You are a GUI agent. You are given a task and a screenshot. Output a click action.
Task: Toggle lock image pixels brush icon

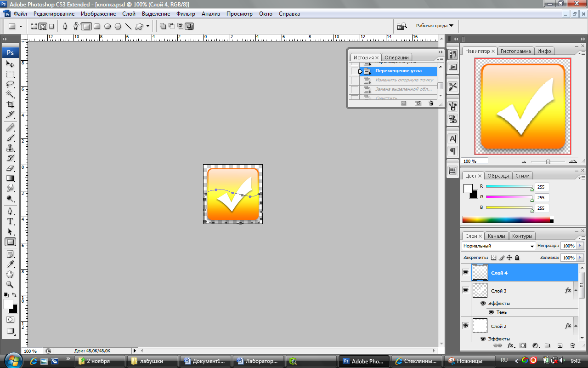pyautogui.click(x=502, y=258)
